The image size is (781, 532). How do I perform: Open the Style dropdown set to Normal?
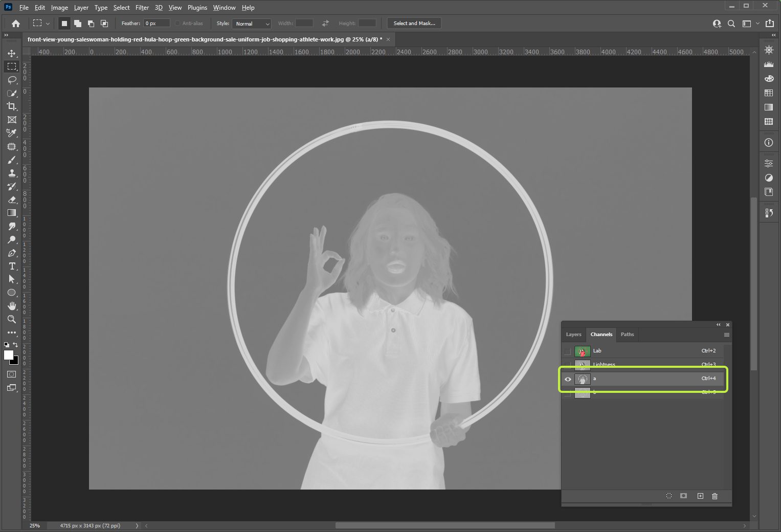tap(251, 24)
